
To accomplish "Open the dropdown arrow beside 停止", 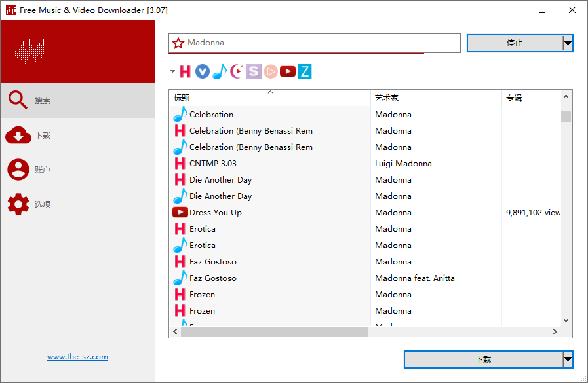I will point(568,43).
